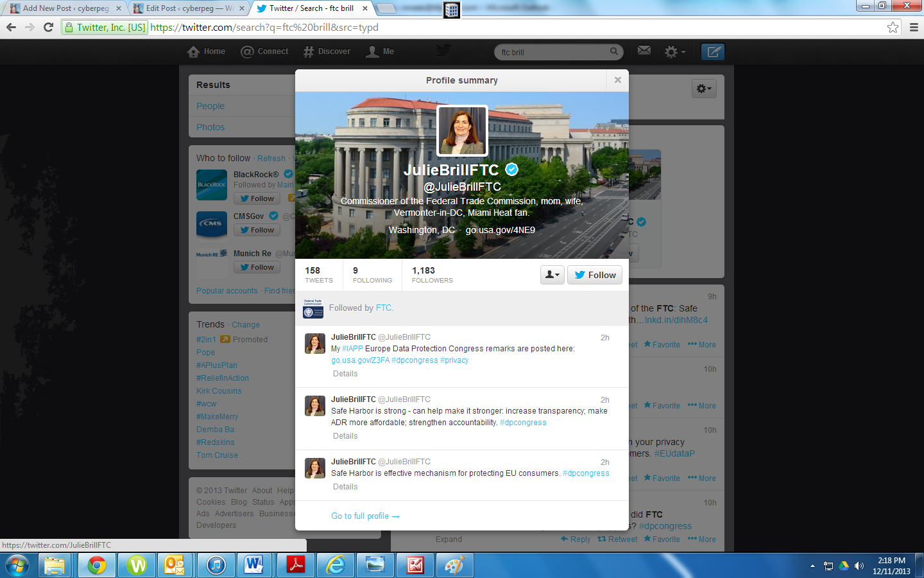The width and height of the screenshot is (924, 578).
Task: Open the user actions dropdown beside Follow
Action: [552, 275]
